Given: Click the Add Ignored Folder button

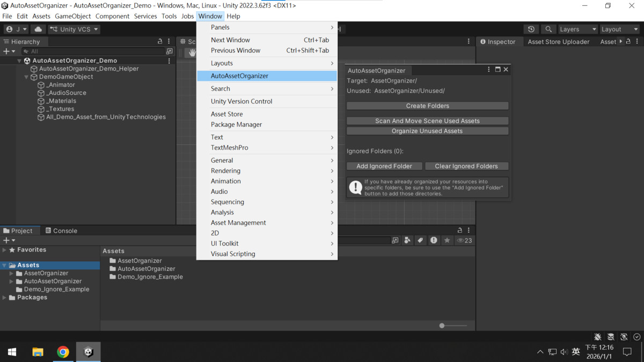Looking at the screenshot, I should tap(384, 166).
